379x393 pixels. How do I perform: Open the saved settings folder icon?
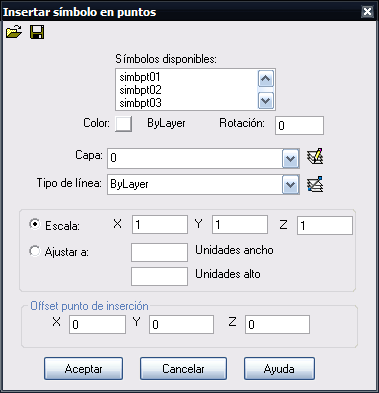point(14,32)
